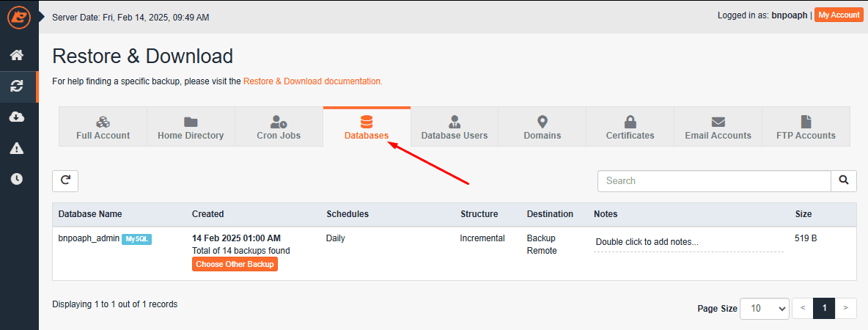Open the Email Accounts tab

[718, 127]
